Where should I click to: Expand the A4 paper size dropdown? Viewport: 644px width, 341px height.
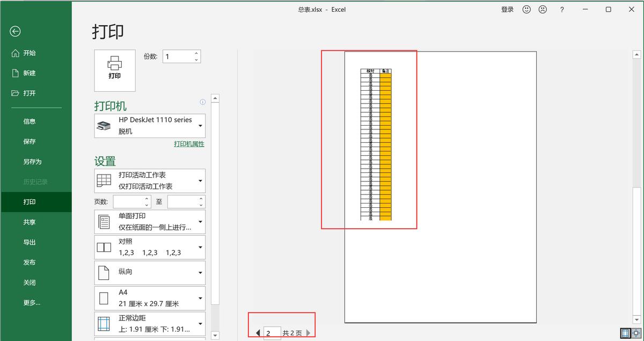(x=150, y=298)
